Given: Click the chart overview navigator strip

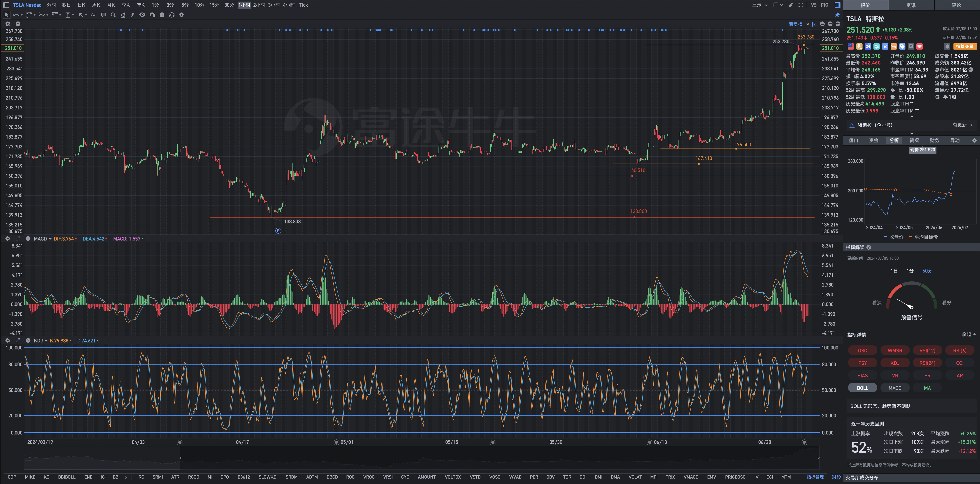Looking at the screenshot, I should [x=422, y=458].
